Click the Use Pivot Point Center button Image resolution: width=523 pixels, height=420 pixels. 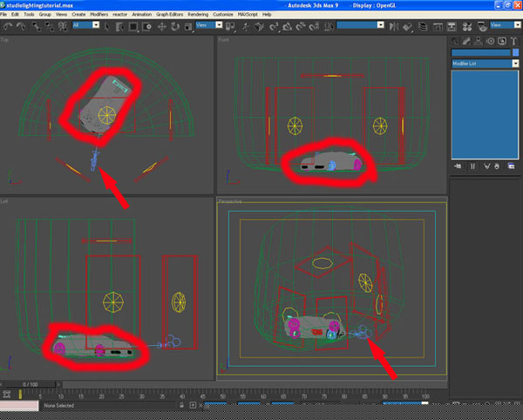tap(230, 26)
